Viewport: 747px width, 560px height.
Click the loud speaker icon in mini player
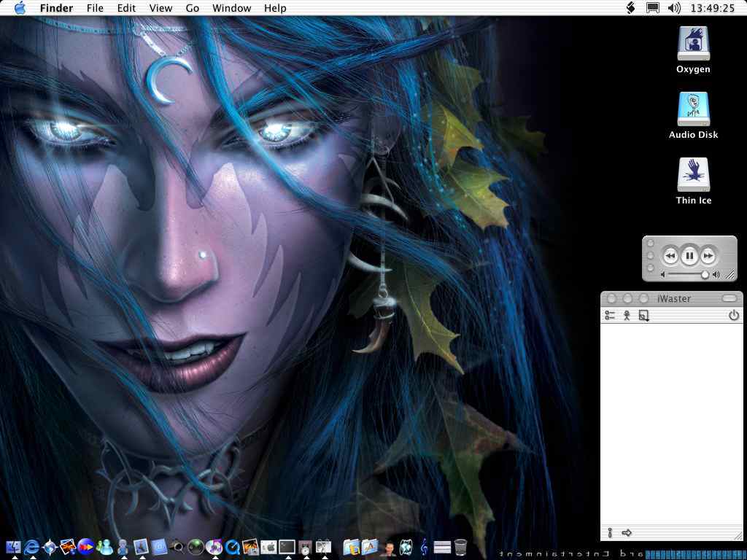pos(716,275)
